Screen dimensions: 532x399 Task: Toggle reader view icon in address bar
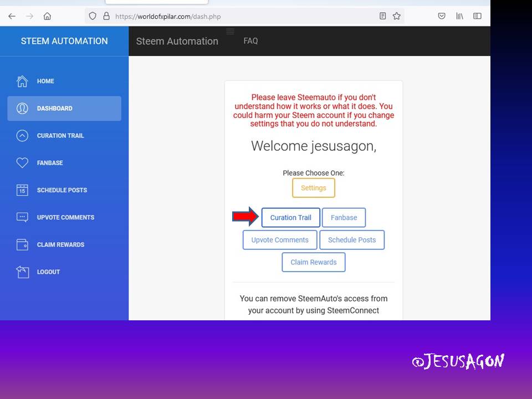click(383, 16)
